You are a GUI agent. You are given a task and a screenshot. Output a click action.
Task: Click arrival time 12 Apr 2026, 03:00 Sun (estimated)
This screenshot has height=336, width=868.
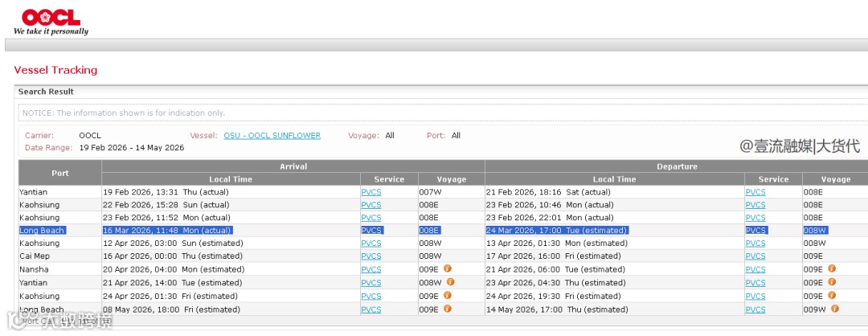point(173,243)
